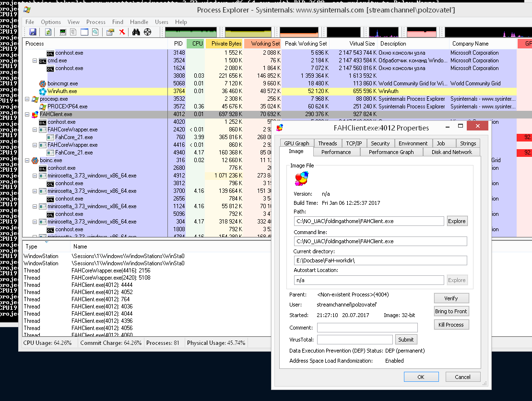The image size is (532, 401).
Task: Collapse FAHCoreWrapper.exe PID 2420 node
Action: pyautogui.click(x=35, y=130)
